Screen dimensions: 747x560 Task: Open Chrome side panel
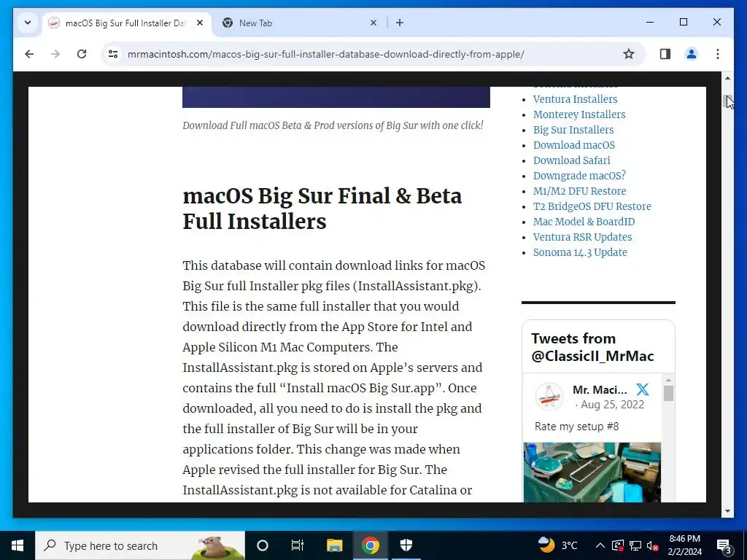pyautogui.click(x=665, y=54)
